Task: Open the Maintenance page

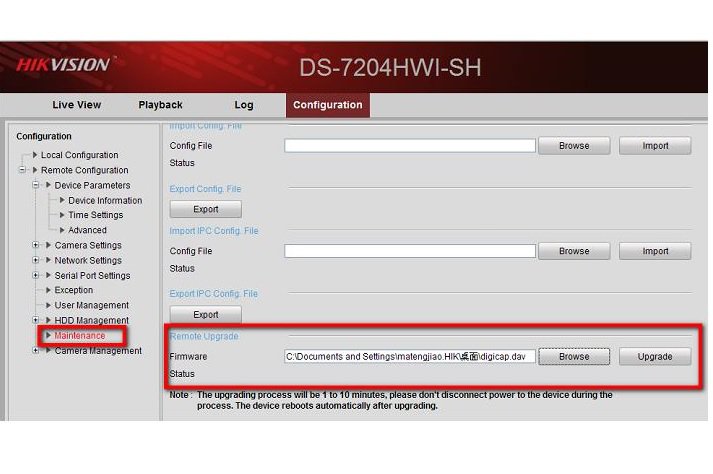Action: [x=80, y=335]
